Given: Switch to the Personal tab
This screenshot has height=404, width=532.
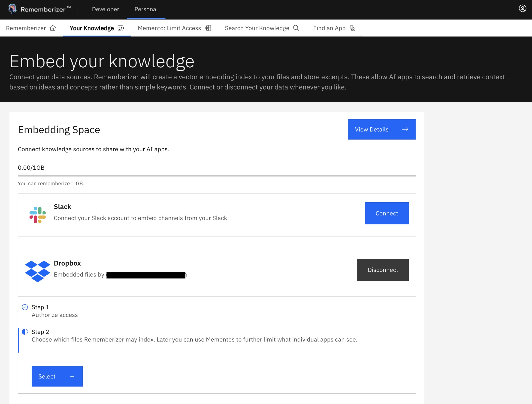Looking at the screenshot, I should tap(146, 9).
